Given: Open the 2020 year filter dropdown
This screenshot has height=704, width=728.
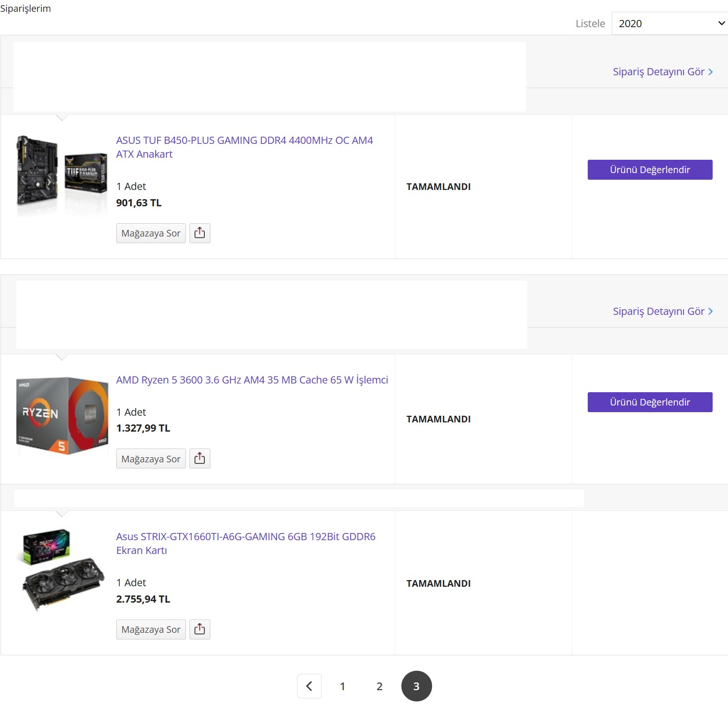Looking at the screenshot, I should click(x=670, y=24).
